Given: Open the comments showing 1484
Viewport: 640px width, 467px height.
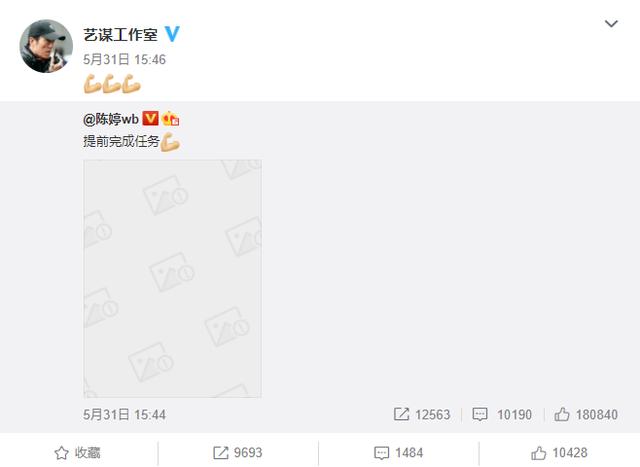Looking at the screenshot, I should click(398, 453).
